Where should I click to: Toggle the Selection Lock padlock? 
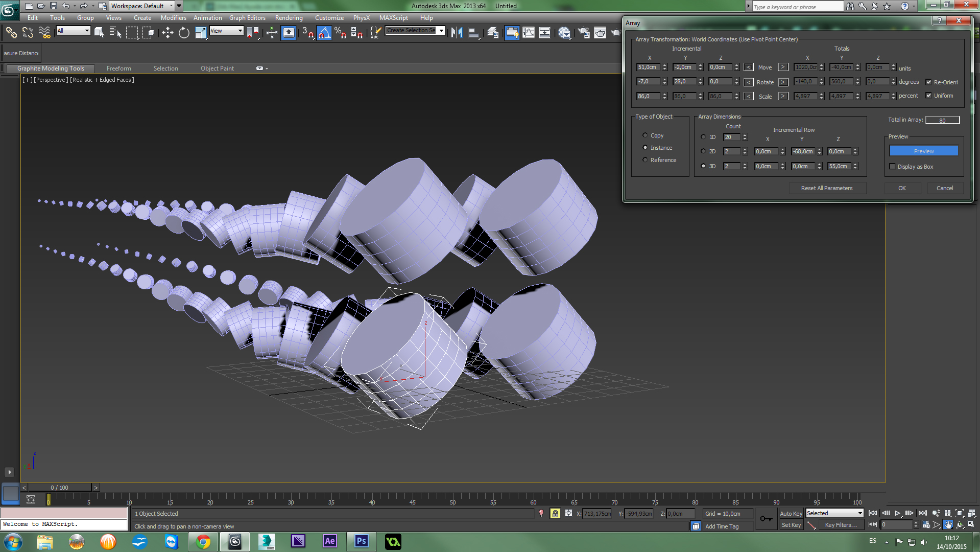point(555,514)
